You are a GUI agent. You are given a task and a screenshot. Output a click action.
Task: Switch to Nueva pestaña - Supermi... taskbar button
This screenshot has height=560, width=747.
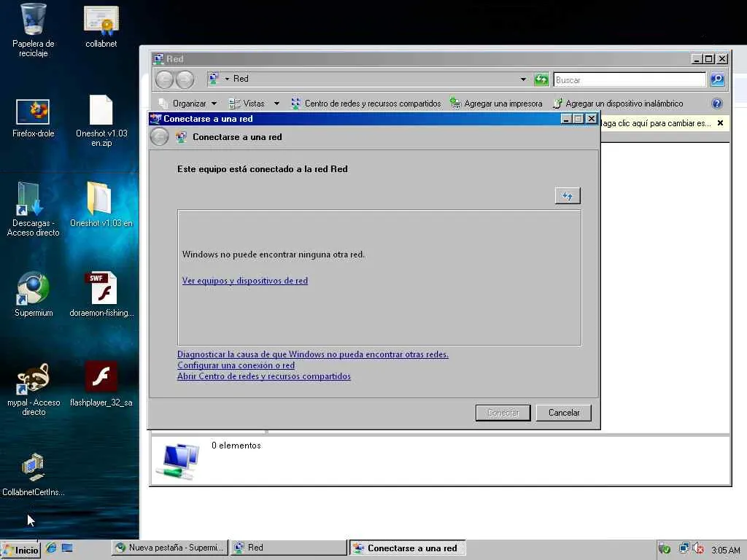(x=170, y=548)
